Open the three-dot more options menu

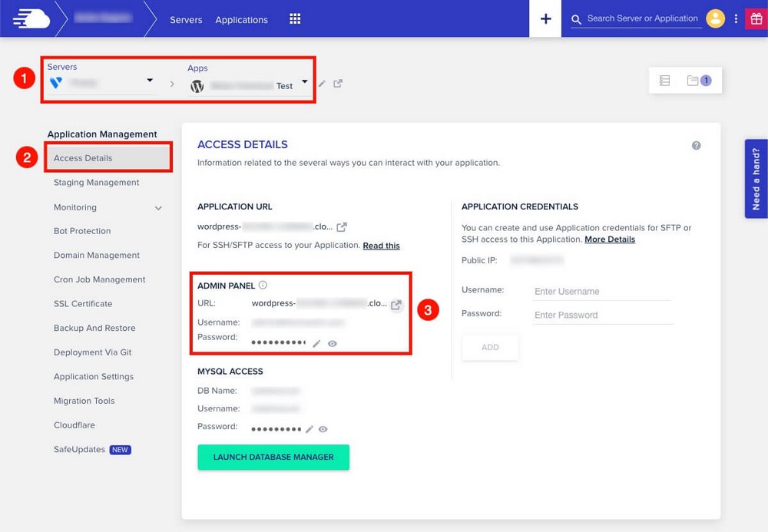click(x=736, y=19)
